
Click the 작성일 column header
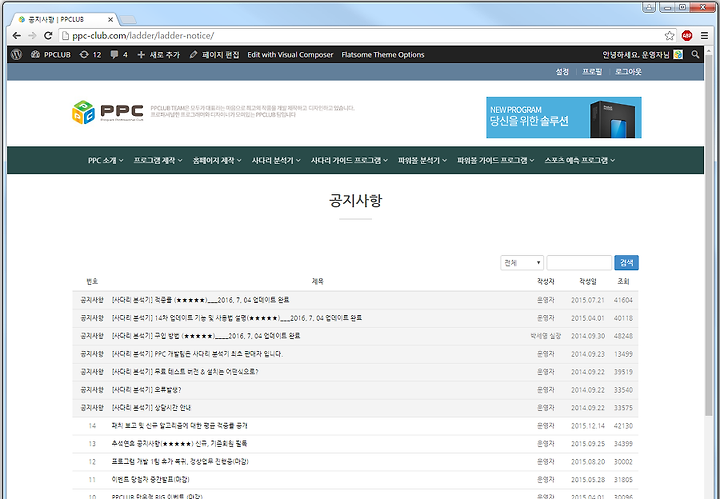tap(587, 281)
